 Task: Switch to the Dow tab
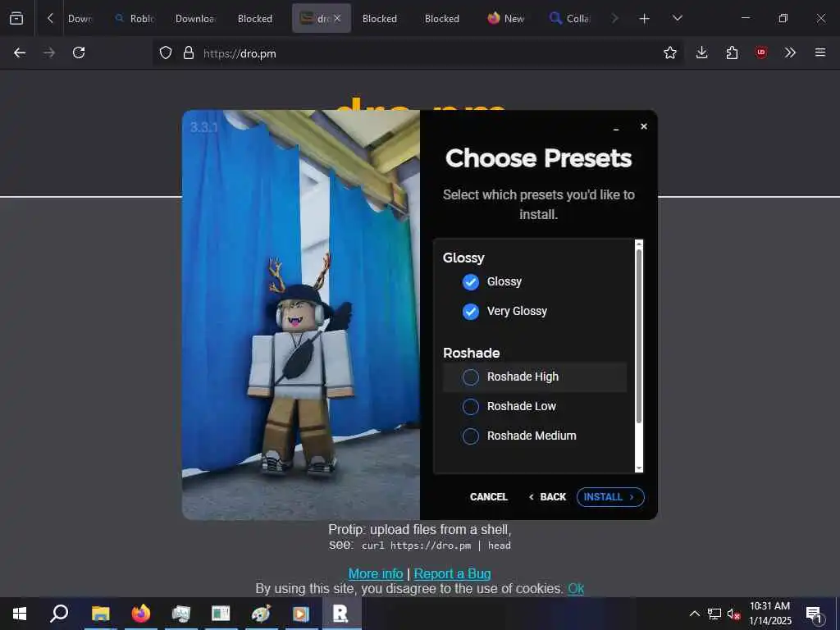tap(80, 18)
